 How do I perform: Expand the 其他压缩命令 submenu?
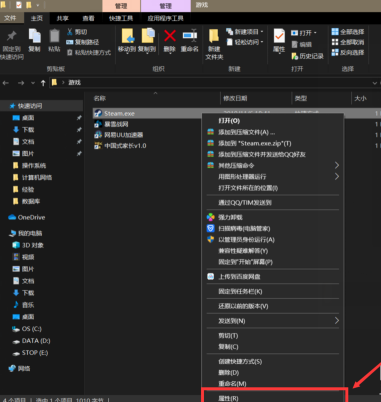click(x=272, y=166)
